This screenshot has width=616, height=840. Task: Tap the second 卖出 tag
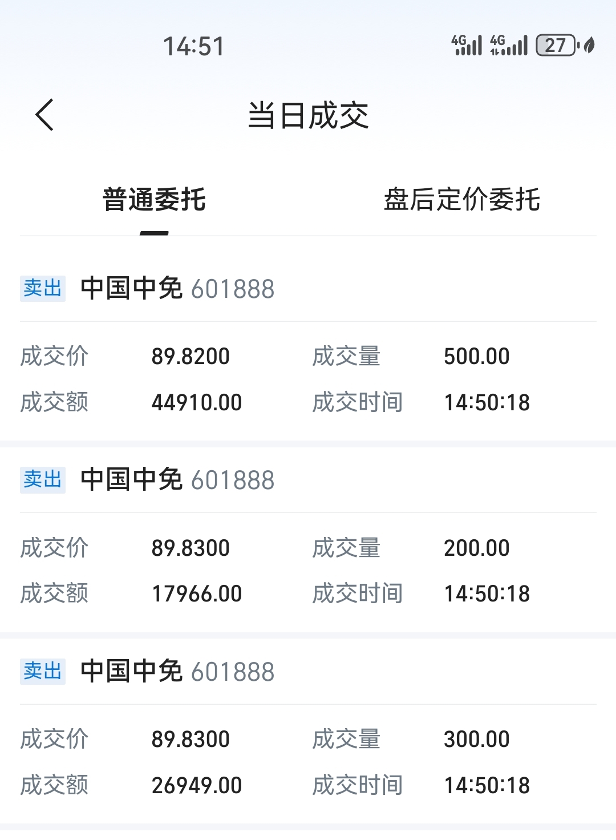pos(43,479)
